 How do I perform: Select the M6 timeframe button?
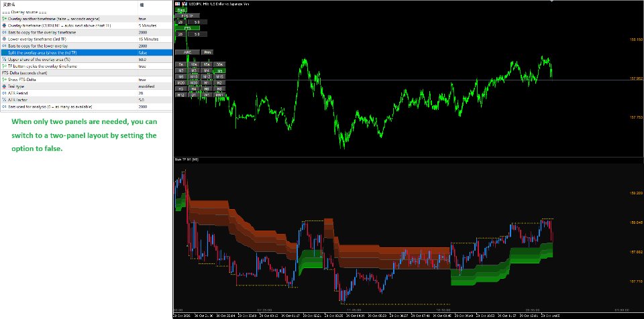coord(181,76)
